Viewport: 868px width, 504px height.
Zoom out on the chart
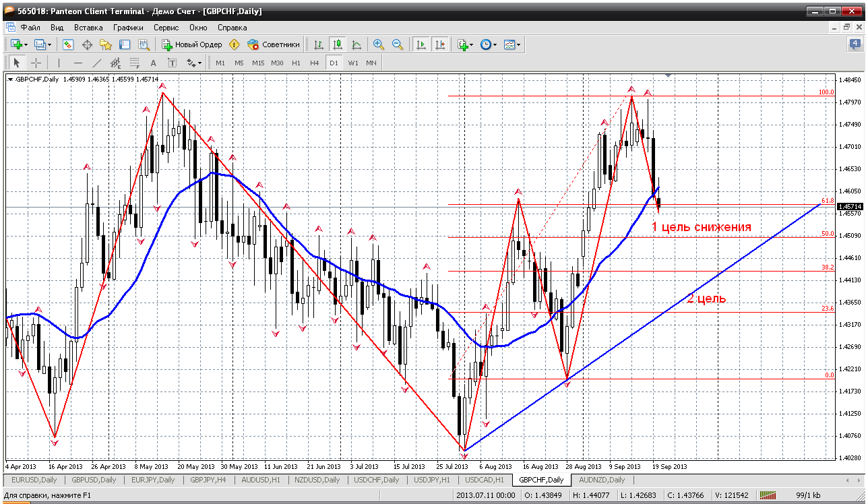[398, 44]
